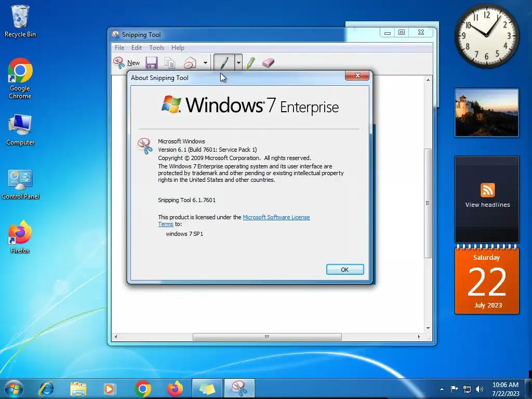Open the Action Center flag icon

454,389
